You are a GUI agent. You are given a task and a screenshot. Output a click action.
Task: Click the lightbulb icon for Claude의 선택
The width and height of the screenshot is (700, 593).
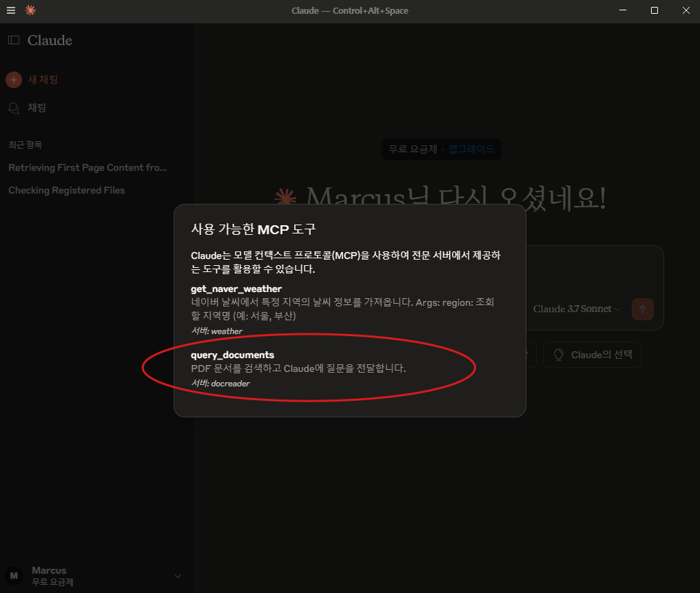[559, 355]
